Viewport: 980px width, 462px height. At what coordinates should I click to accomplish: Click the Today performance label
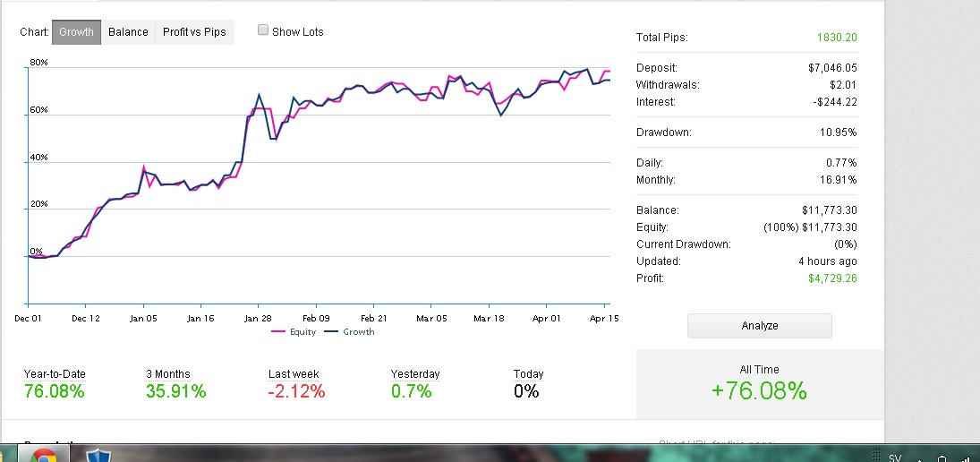point(528,374)
